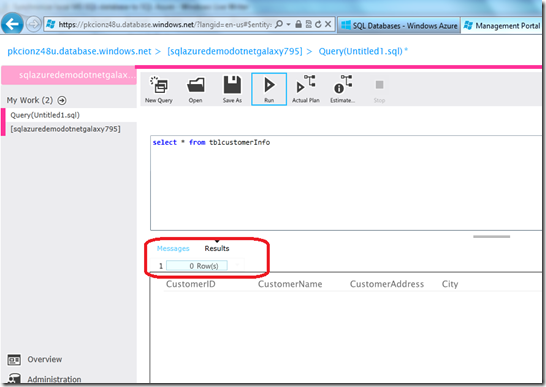Image resolution: width=546 pixels, height=387 pixels.
Task: Click the gray pane splitter handle
Action: tap(491, 237)
